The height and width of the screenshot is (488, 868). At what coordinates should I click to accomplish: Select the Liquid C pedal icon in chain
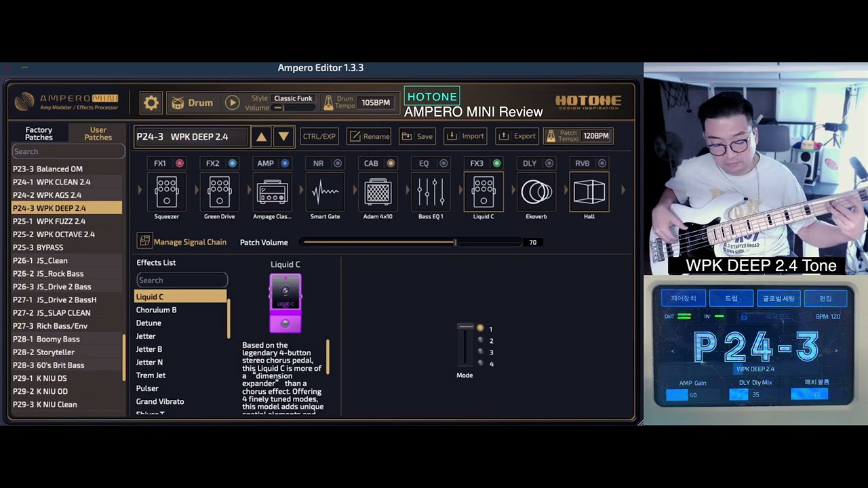pyautogui.click(x=484, y=192)
